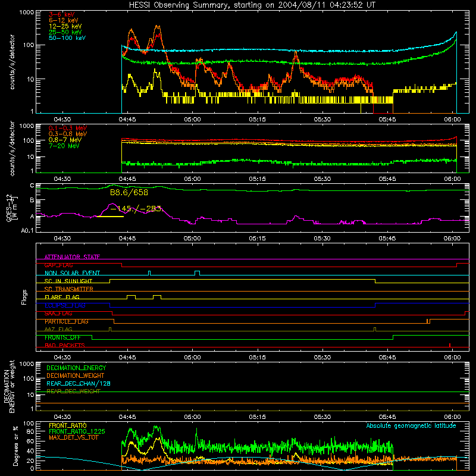
Task: Click the '0.8-7 MeV' legend label
Action: click(65, 140)
